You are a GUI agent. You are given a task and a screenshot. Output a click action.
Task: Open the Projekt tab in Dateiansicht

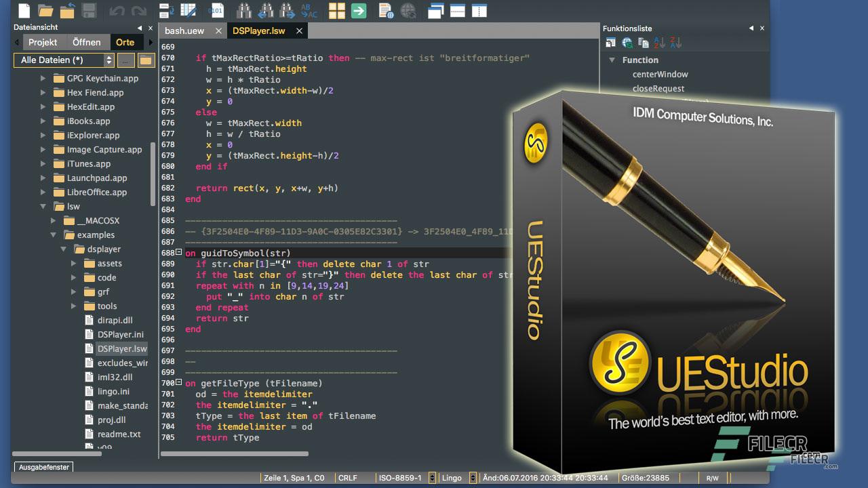click(43, 42)
